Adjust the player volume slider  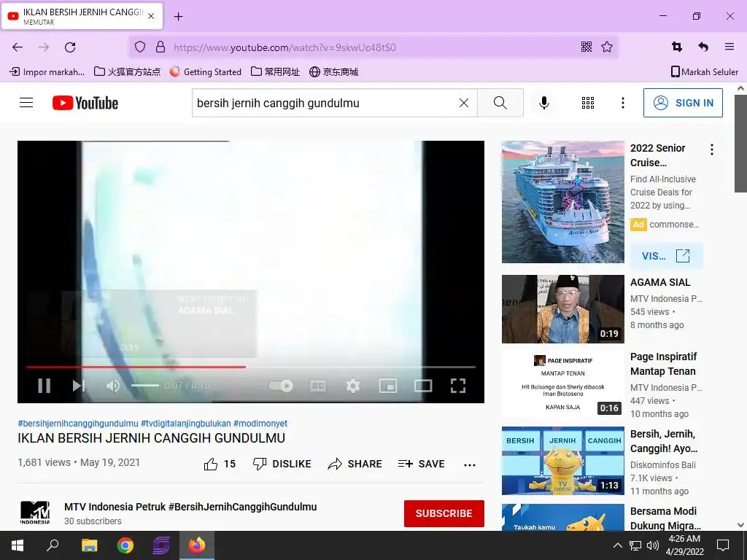coord(145,385)
